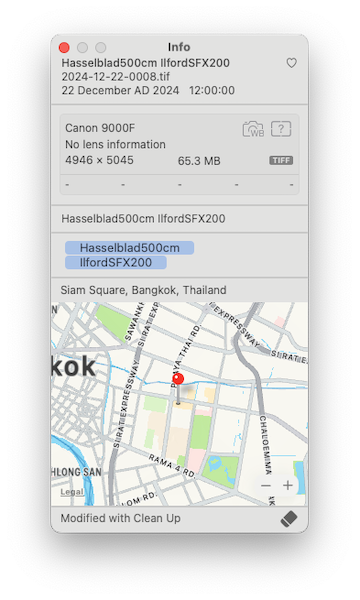360x600 pixels.
Task: Zoom in the map with plus button
Action: pyautogui.click(x=288, y=485)
